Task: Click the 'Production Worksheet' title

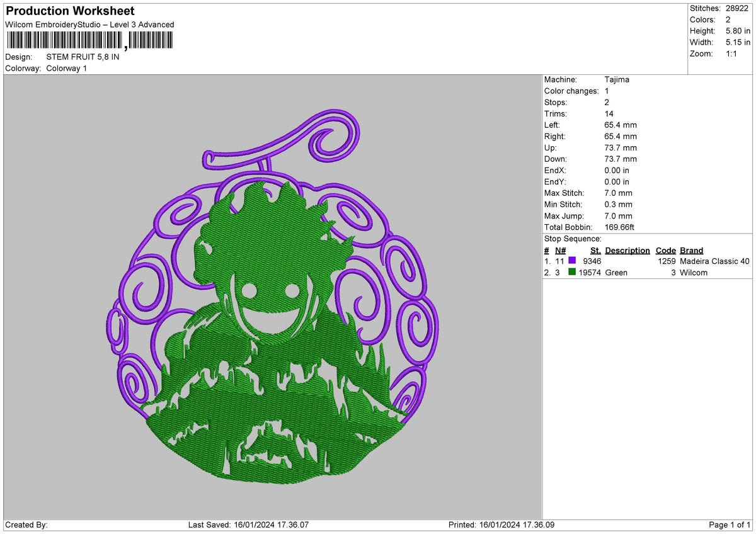Action: [x=70, y=11]
